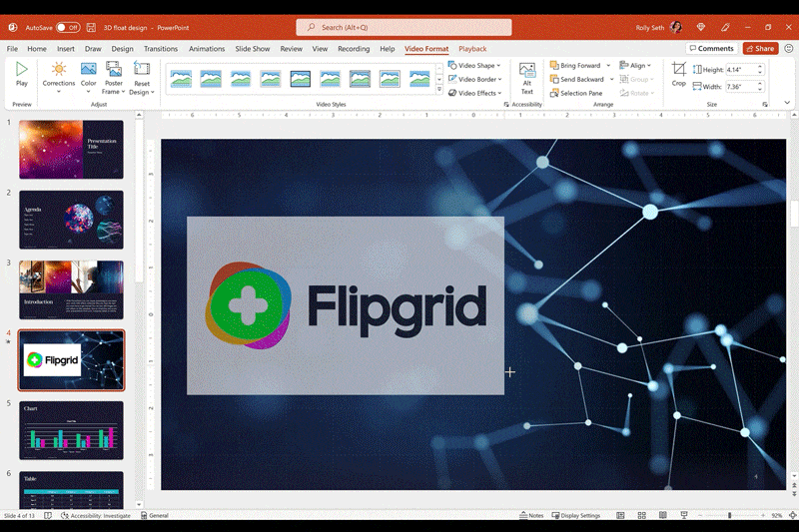Viewport: 799px width, 532px height.
Task: Click the Share button
Action: point(760,48)
